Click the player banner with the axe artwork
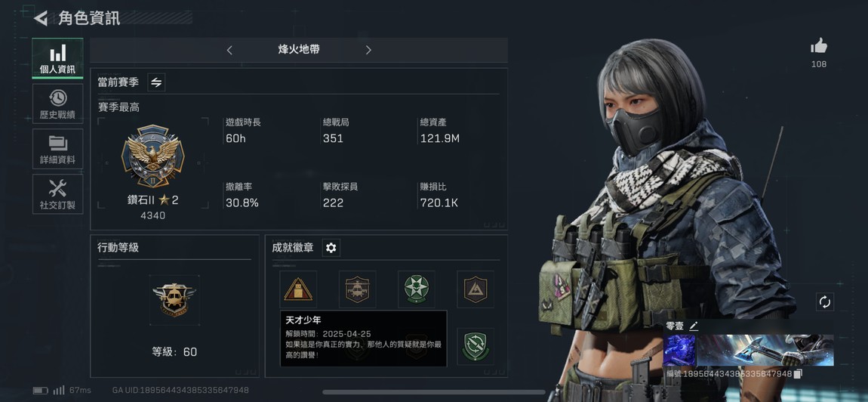 (749, 350)
